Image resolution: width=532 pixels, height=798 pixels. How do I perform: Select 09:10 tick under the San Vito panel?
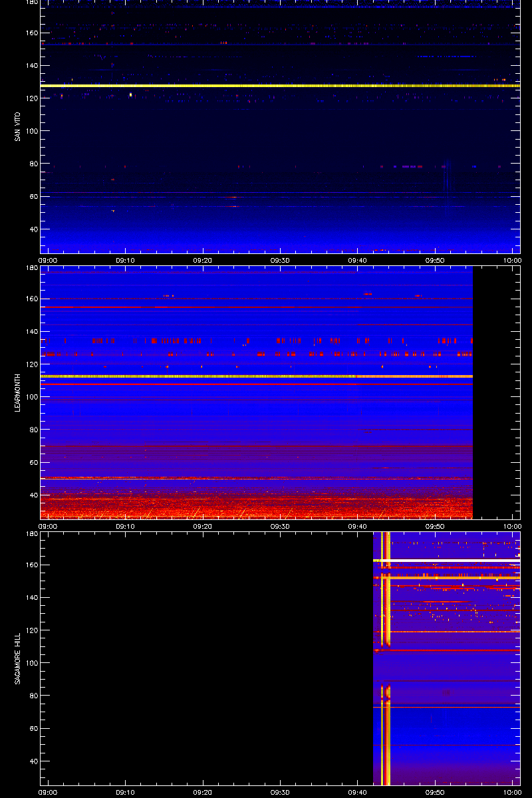pos(125,260)
